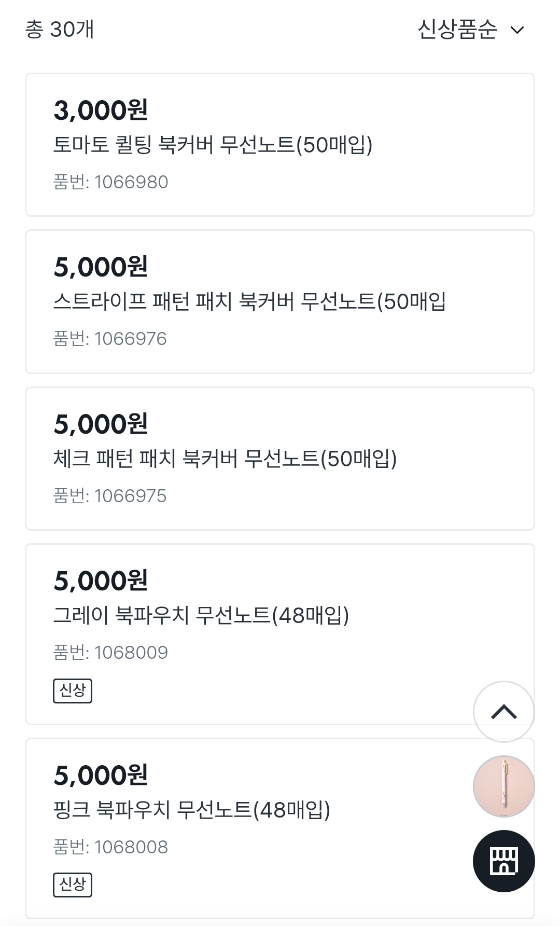
Task: Expand the 신상품순 sort dropdown
Action: 457,30
